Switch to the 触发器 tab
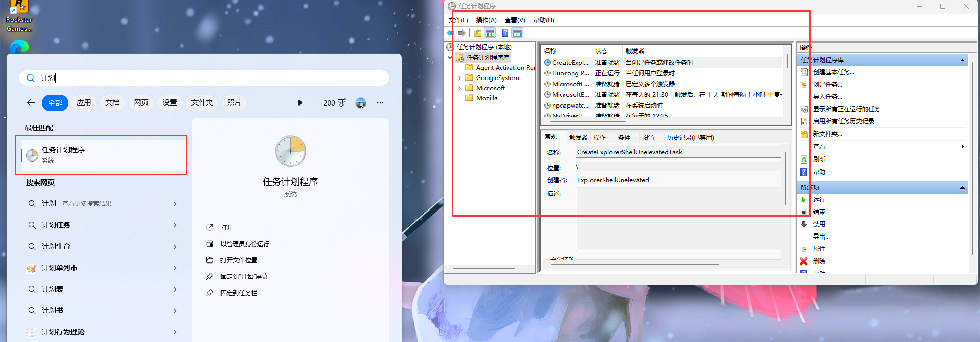 tap(578, 138)
